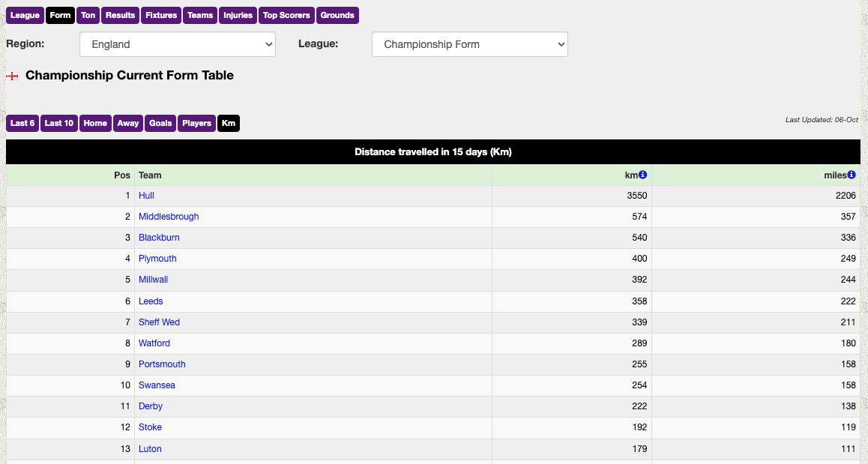Click the miles column header text
868x464 pixels.
coord(835,175)
